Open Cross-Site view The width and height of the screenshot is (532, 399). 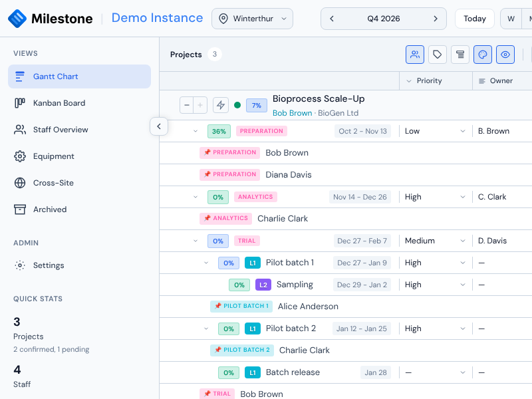(x=79, y=183)
